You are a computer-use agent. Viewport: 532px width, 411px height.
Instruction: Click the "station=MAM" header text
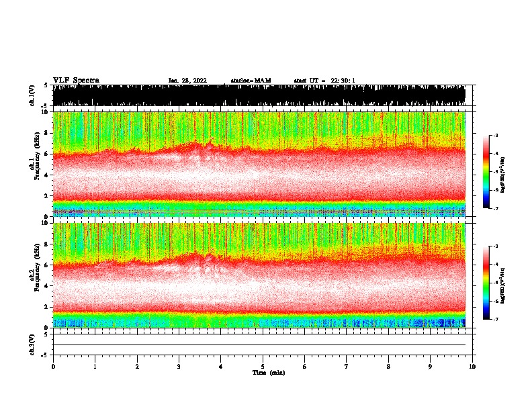click(x=251, y=81)
